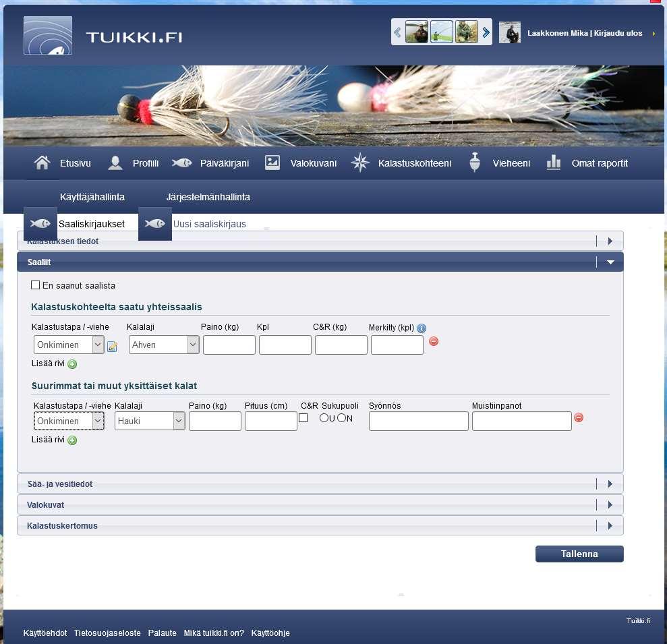Open Kalastustapa dropdown in yhteissaalis row
This screenshot has height=644, width=667.
pyautogui.click(x=69, y=345)
